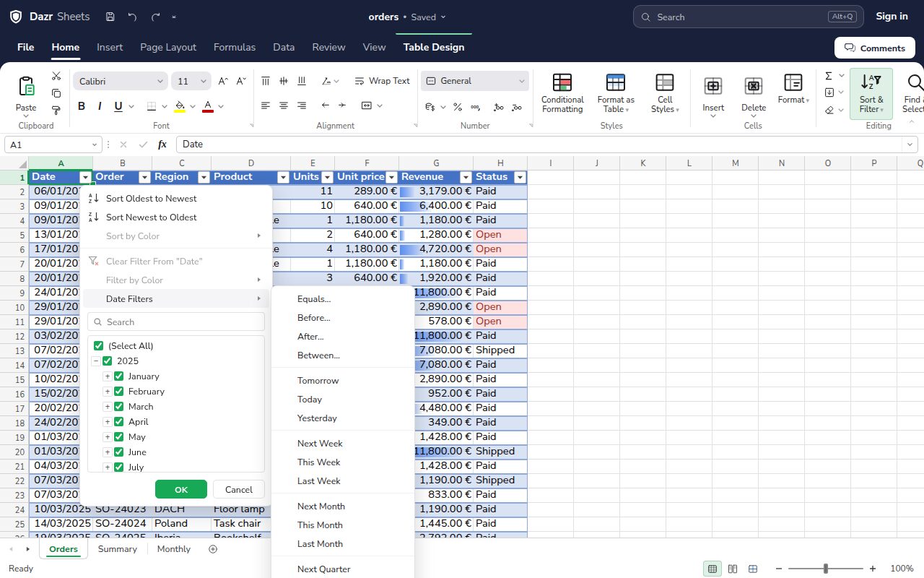This screenshot has width=924, height=578.
Task: Apply percent style format
Action: (x=458, y=106)
